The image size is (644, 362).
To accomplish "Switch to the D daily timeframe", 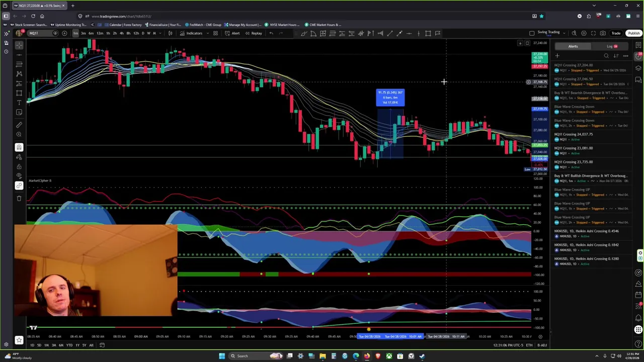I will coord(143,33).
